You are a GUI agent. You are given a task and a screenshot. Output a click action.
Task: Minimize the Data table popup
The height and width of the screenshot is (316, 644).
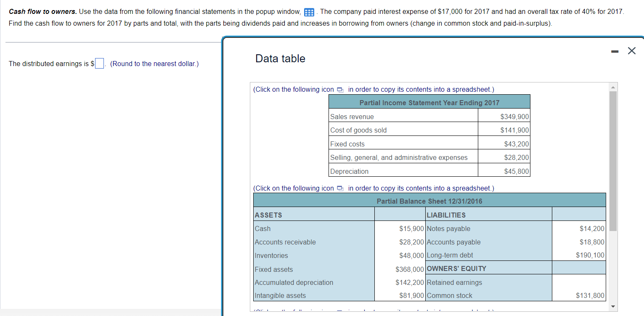615,51
